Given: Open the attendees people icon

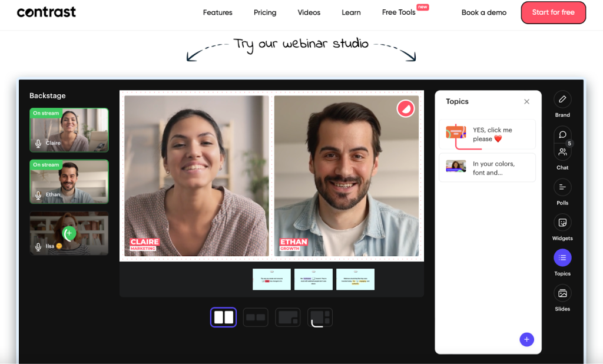Looking at the screenshot, I should coord(562,151).
